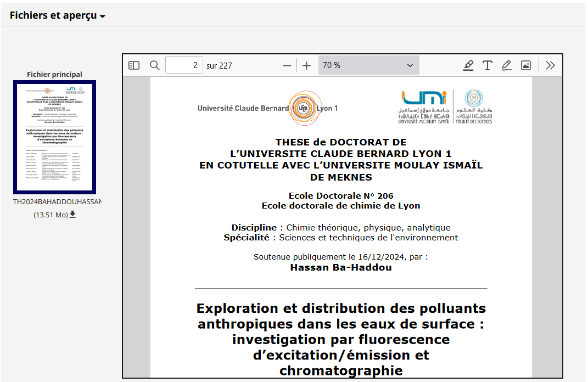Image resolution: width=588 pixels, height=382 pixels.
Task: Click the '(13.51 Mo)' file size text
Action: click(x=51, y=215)
